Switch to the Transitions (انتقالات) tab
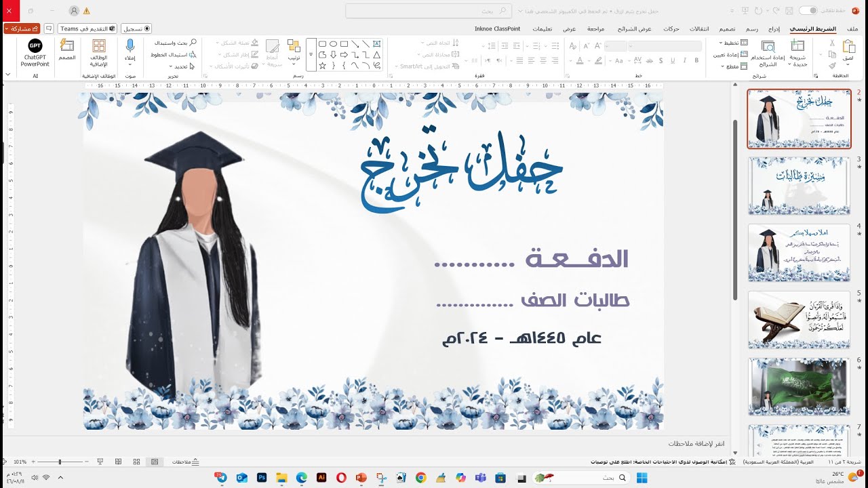The width and height of the screenshot is (868, 488). [x=700, y=28]
